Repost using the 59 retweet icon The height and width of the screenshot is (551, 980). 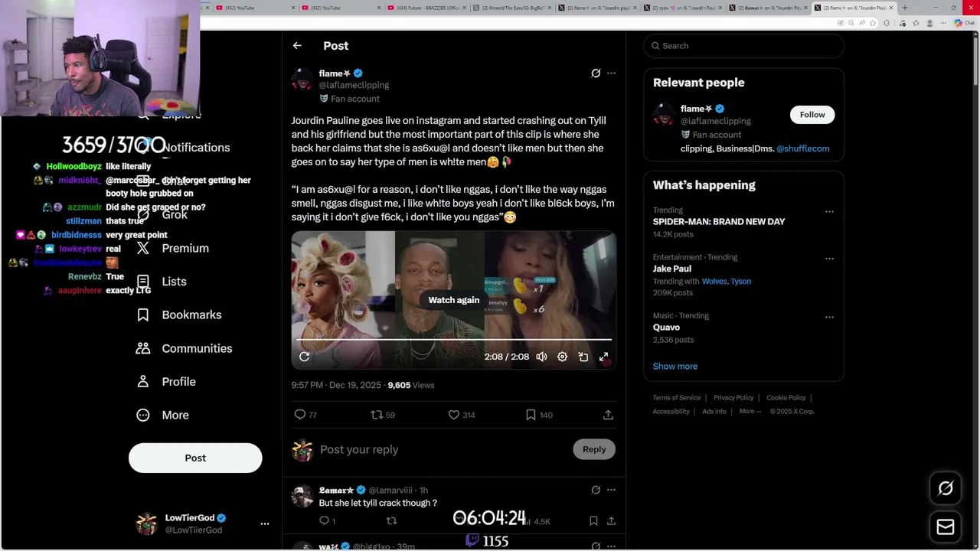tap(383, 415)
